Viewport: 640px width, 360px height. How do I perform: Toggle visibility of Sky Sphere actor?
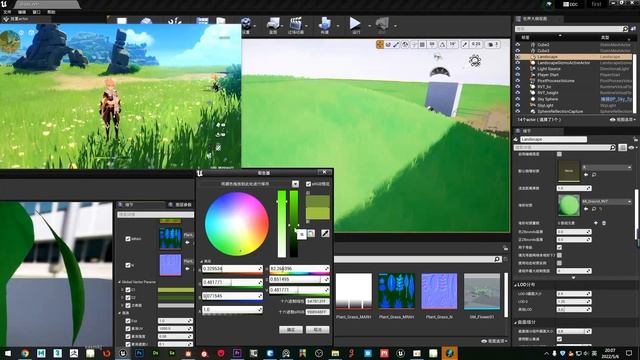[x=518, y=99]
